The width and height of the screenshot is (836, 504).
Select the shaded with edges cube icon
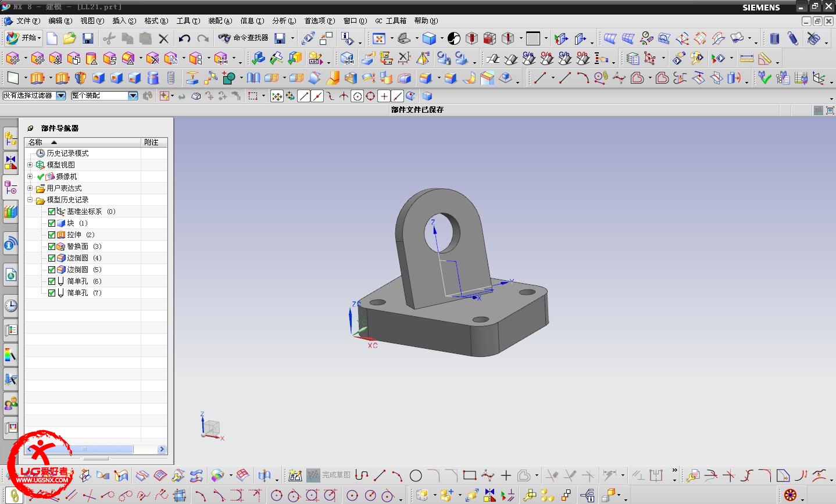point(429,38)
